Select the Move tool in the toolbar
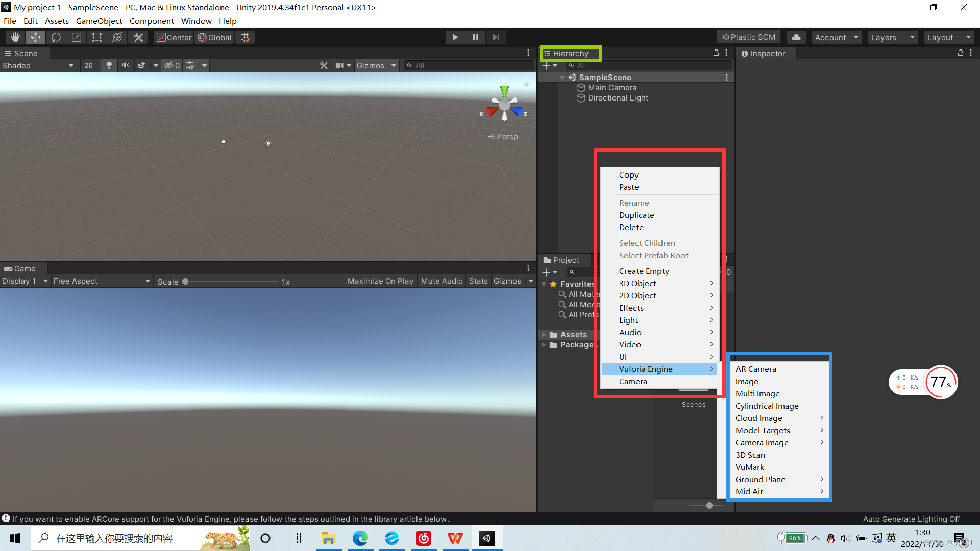 pyautogui.click(x=35, y=37)
